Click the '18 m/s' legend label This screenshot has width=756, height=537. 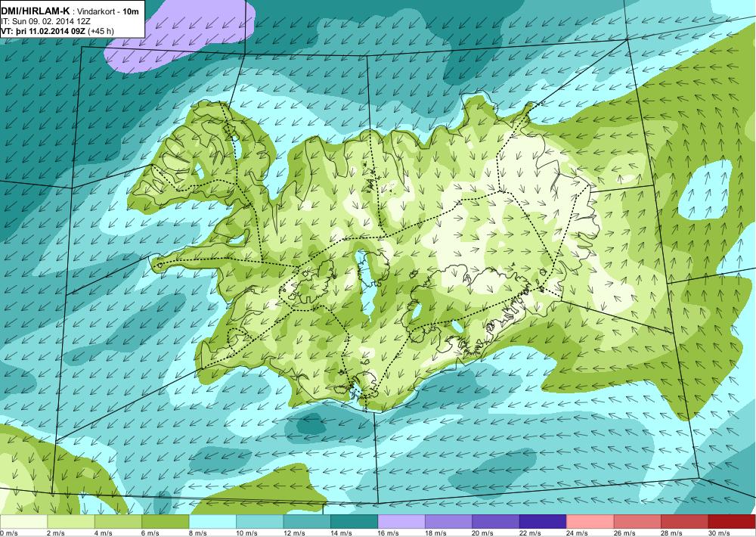tap(436, 533)
